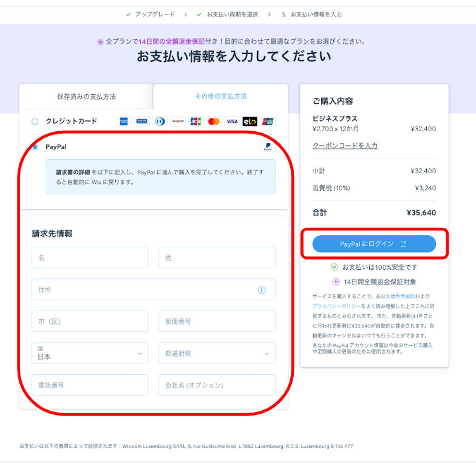
Task: Click the ¥3,240 tax amount
Action: tap(426, 188)
